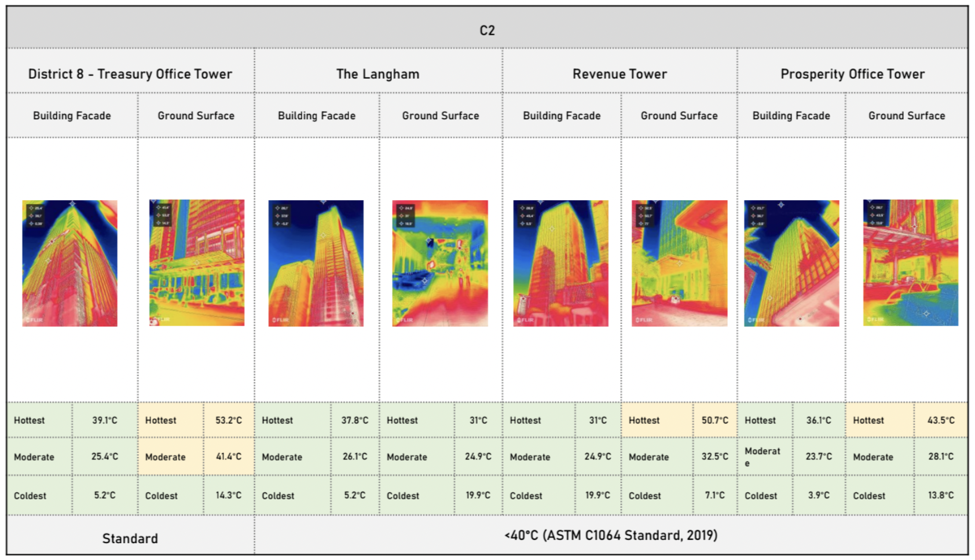The height and width of the screenshot is (560, 975).
Task: Click Prosperity Office Tower building facade thermal image
Action: [791, 263]
